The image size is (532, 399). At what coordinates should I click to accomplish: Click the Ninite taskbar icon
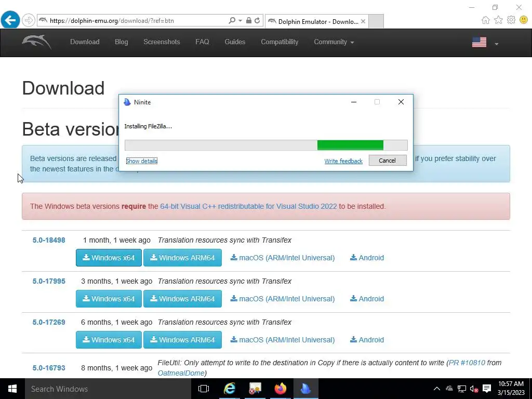click(x=305, y=389)
